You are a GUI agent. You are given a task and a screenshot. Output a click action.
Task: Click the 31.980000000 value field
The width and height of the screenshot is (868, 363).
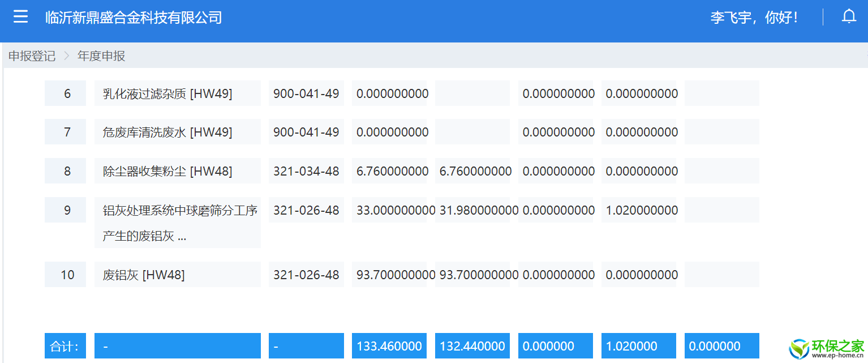tap(472, 210)
